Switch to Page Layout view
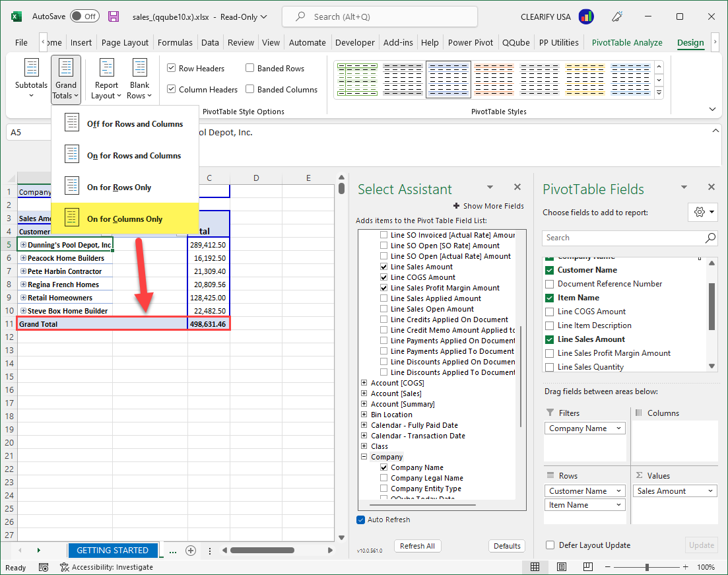Image resolution: width=728 pixels, height=575 pixels. (561, 566)
